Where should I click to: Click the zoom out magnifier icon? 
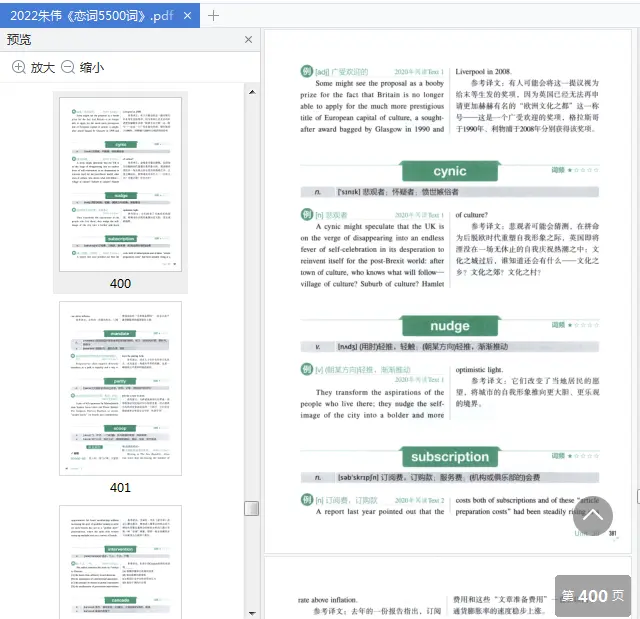[x=68, y=67]
